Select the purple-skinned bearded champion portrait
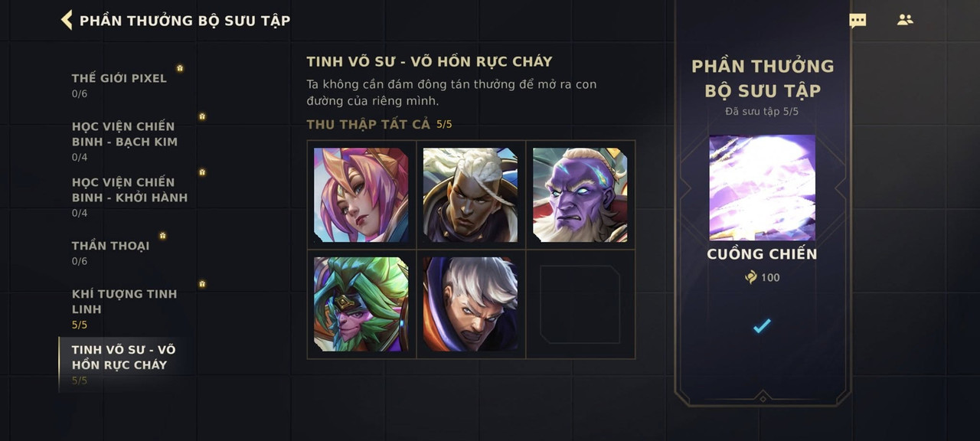Image resolution: width=980 pixels, height=441 pixels. [x=580, y=195]
